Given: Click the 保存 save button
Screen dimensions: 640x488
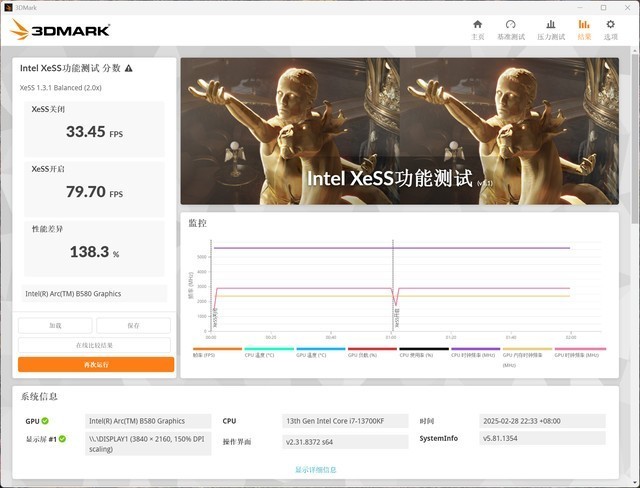Looking at the screenshot, I should (x=133, y=326).
